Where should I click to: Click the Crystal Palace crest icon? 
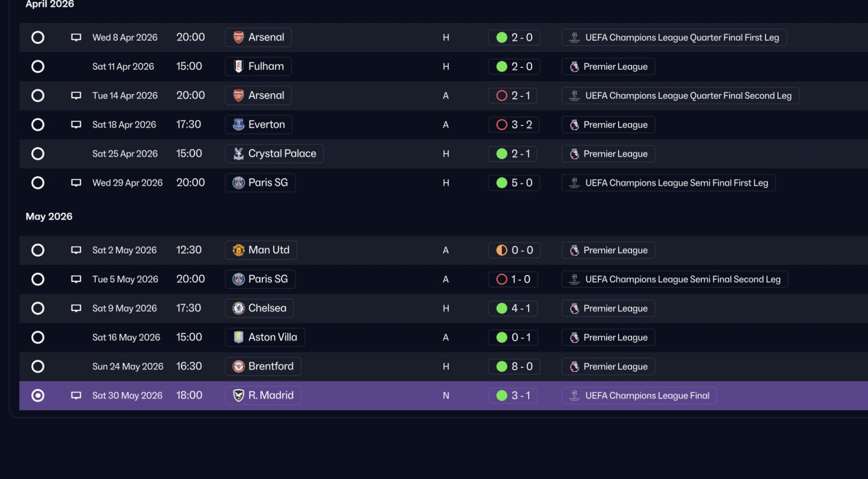point(239,154)
